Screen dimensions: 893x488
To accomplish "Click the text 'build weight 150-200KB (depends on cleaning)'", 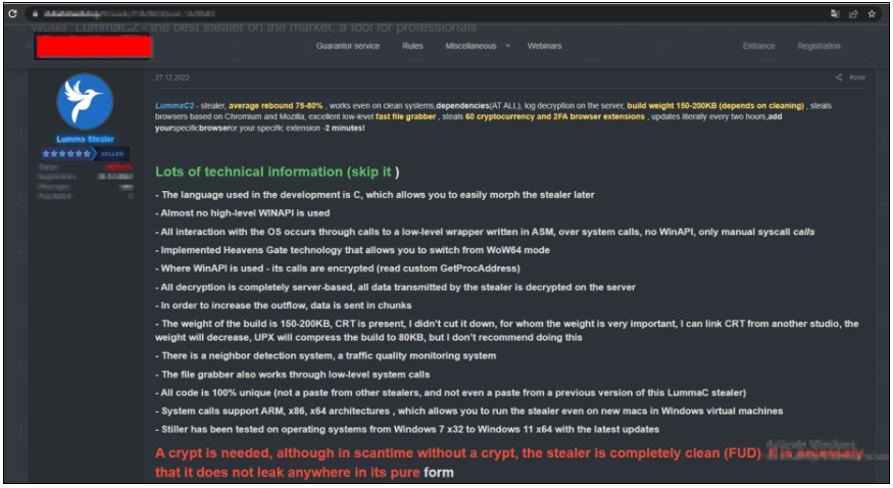I will pyautogui.click(x=715, y=106).
